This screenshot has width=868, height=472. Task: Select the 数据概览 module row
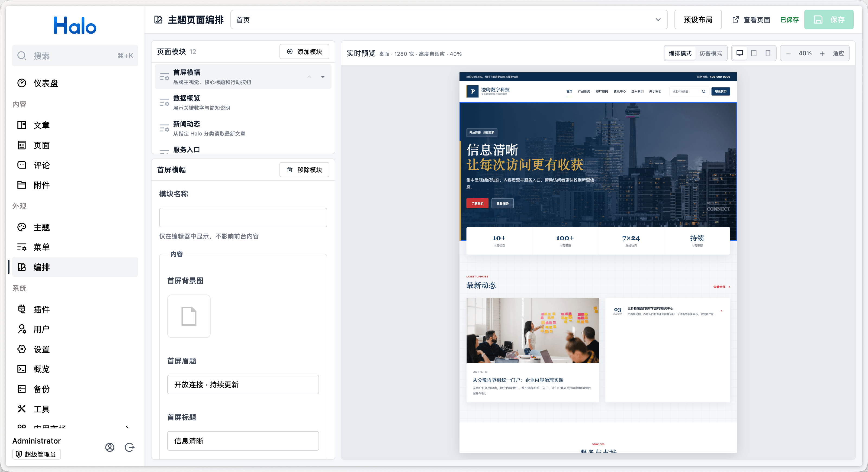click(243, 103)
